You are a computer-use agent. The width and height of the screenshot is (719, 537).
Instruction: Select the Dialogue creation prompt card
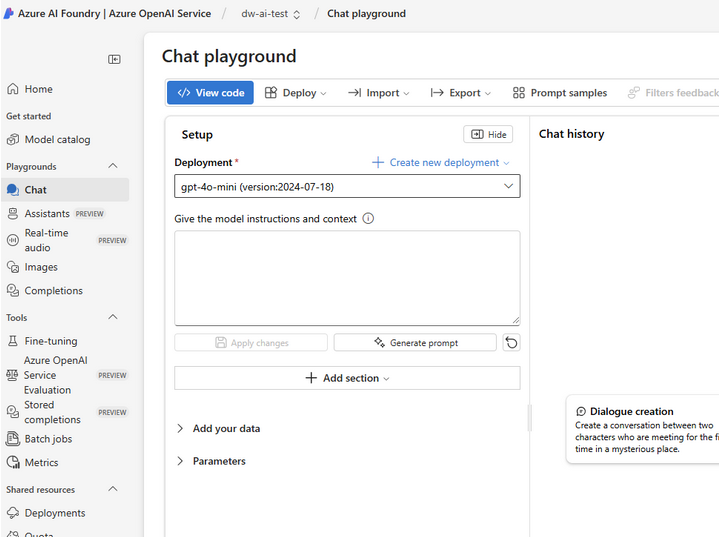tap(642, 430)
